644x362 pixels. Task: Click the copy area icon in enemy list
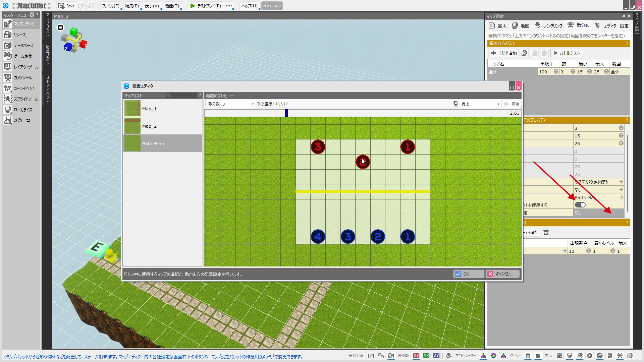tap(524, 53)
